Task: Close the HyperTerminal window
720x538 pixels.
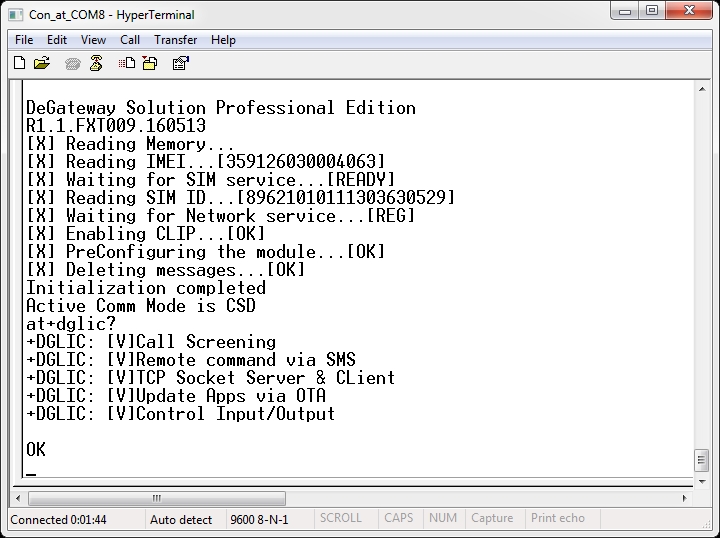Action: pyautogui.click(x=689, y=11)
